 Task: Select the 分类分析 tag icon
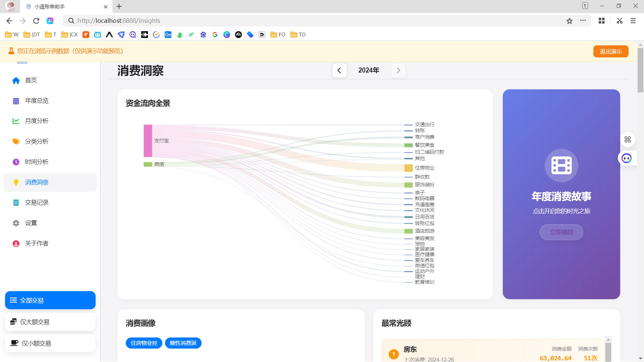point(16,142)
